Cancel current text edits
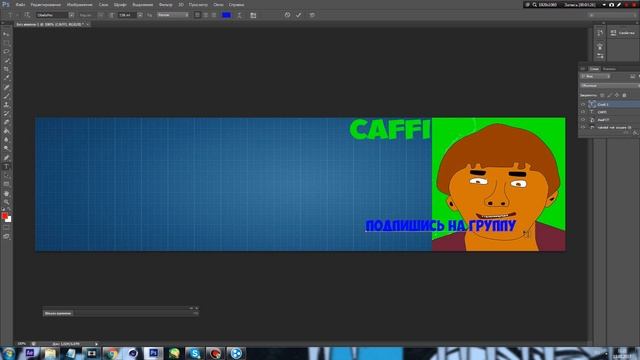This screenshot has width=640, height=360. click(287, 15)
